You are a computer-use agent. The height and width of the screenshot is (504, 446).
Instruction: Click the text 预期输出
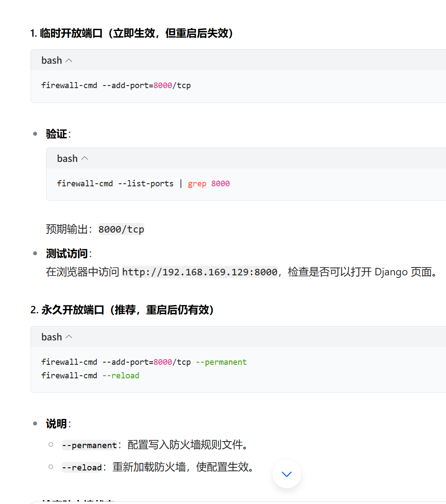click(67, 229)
